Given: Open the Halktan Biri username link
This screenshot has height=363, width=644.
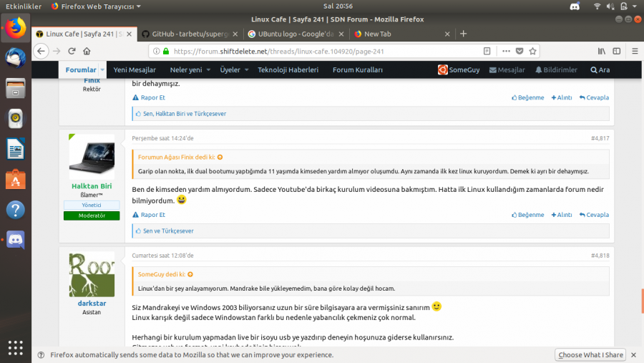Looking at the screenshot, I should [92, 186].
